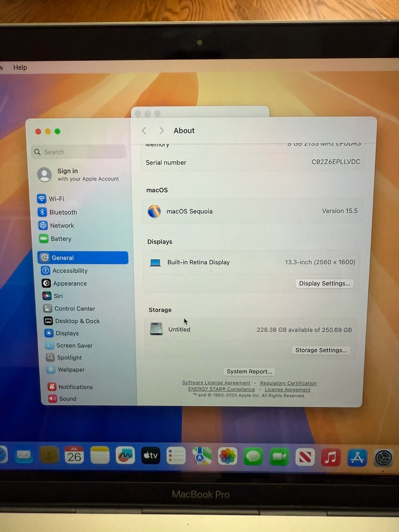Click the macOS Sequoia logo icon
The image size is (399, 532).
pyautogui.click(x=154, y=211)
